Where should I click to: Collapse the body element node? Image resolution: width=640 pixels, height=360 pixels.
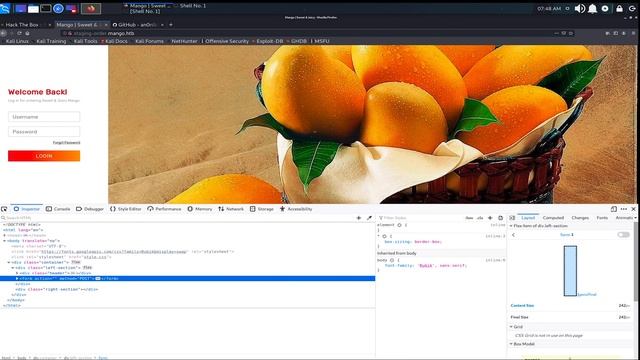coord(4,241)
